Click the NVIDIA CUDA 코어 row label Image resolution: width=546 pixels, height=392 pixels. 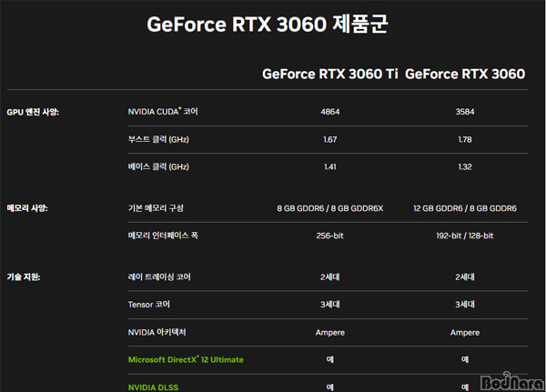pos(163,111)
